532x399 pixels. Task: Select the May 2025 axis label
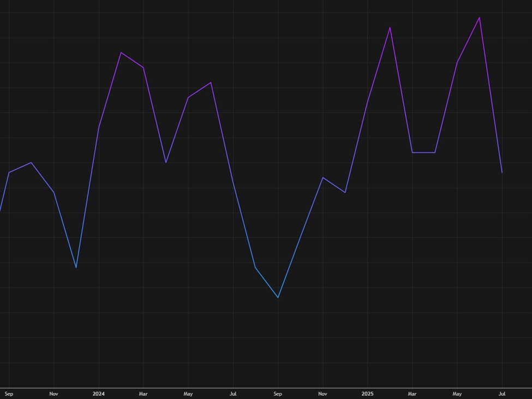point(457,394)
